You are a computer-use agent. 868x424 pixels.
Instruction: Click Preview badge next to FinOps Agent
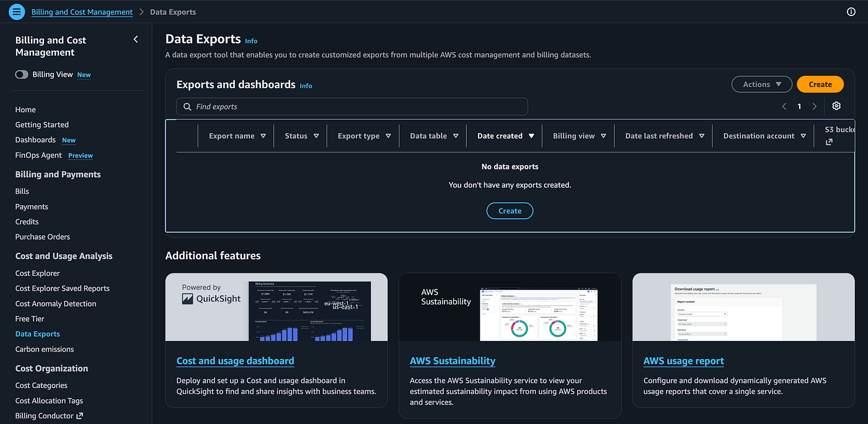pyautogui.click(x=81, y=156)
